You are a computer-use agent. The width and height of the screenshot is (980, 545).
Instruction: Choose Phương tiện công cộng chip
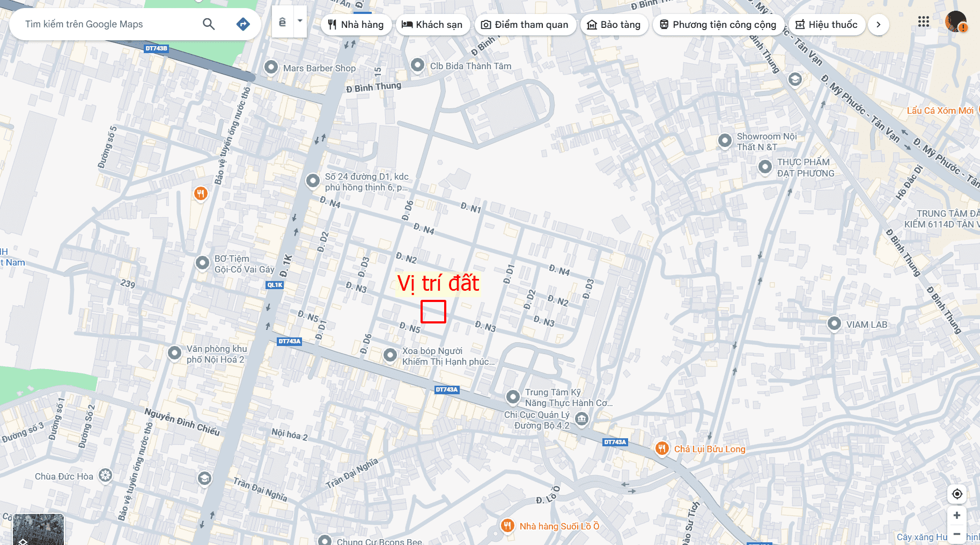718,25
